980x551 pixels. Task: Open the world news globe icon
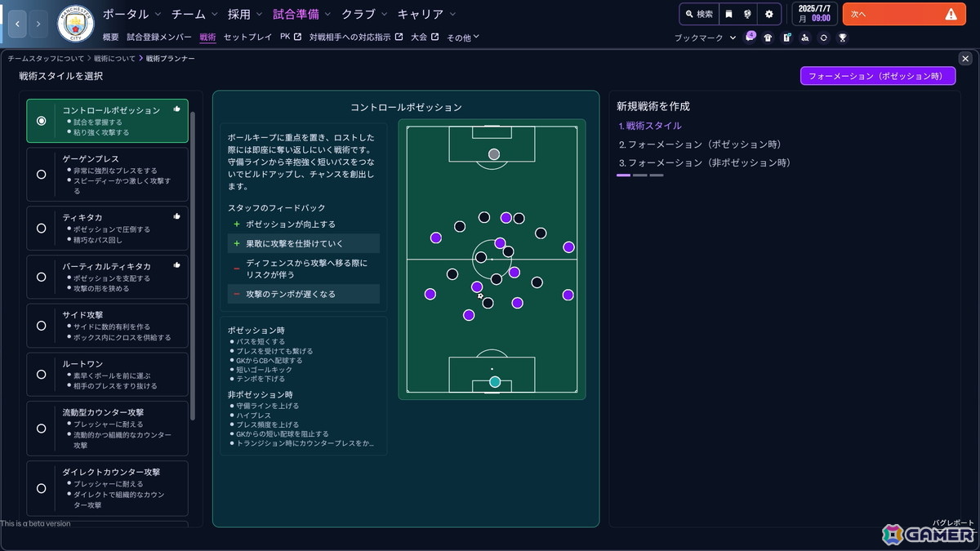pyautogui.click(x=747, y=14)
